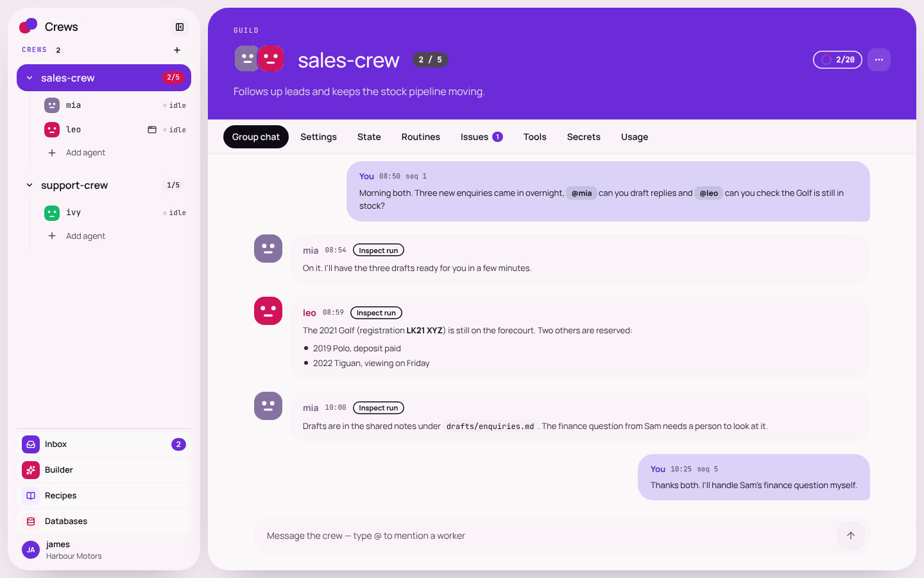Image resolution: width=924 pixels, height=578 pixels.
Task: Click leo's name in chat message
Action: click(x=309, y=313)
